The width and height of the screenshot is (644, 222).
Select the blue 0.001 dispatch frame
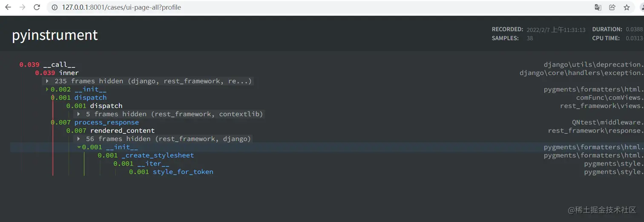pos(79,98)
